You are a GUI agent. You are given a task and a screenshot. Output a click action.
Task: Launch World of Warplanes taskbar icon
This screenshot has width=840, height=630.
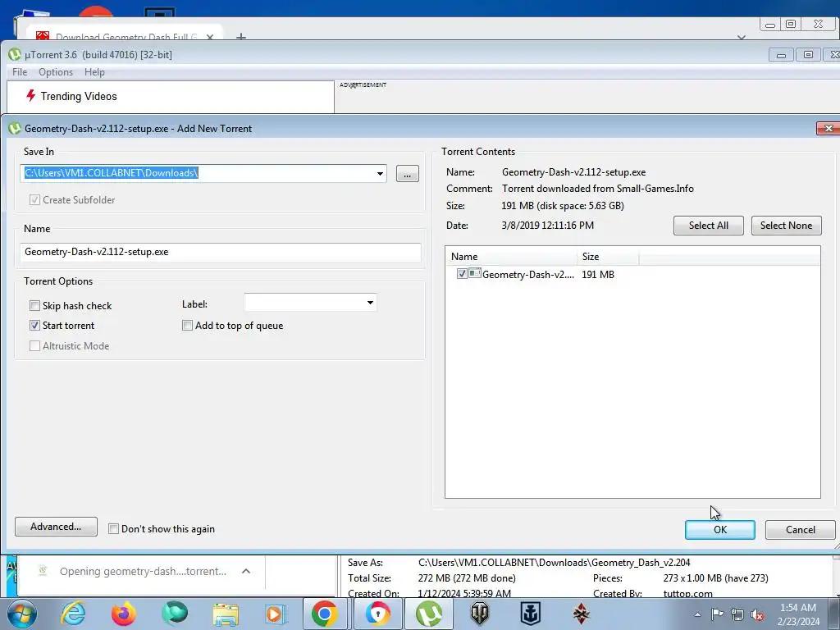(582, 614)
